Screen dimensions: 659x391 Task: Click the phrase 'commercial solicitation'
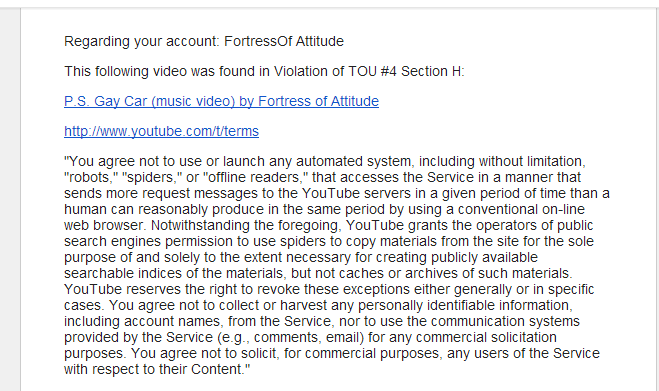click(x=486, y=337)
